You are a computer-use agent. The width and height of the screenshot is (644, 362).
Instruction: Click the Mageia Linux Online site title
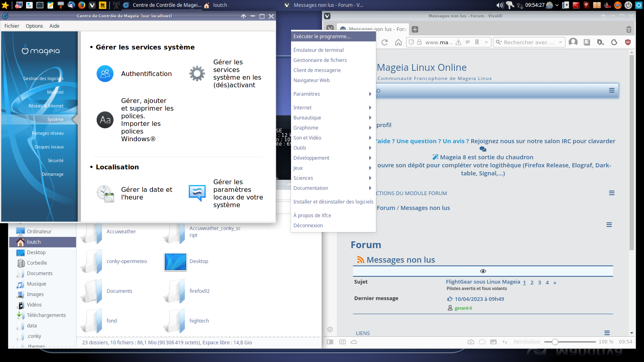(x=421, y=67)
